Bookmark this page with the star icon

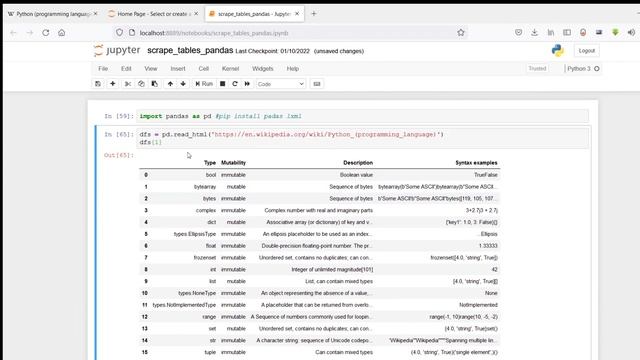(x=461, y=33)
